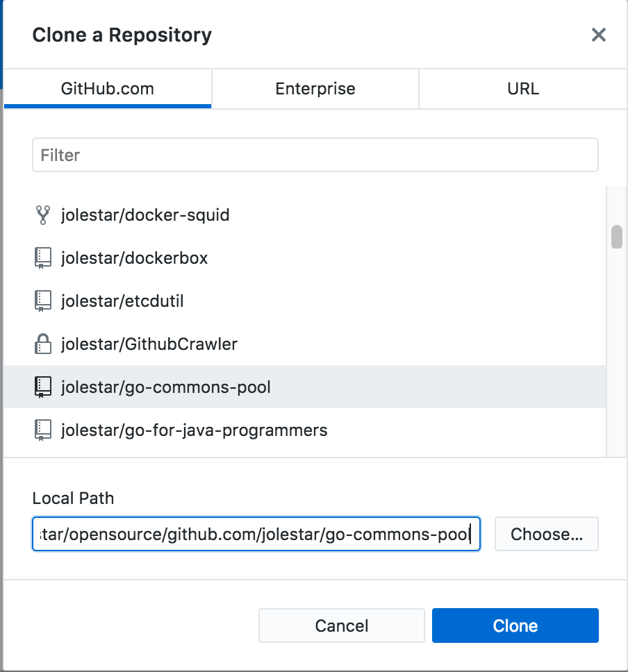628x672 pixels.
Task: Click the repository icon beside jolestar/go-commons-pool
Action: tap(43, 387)
